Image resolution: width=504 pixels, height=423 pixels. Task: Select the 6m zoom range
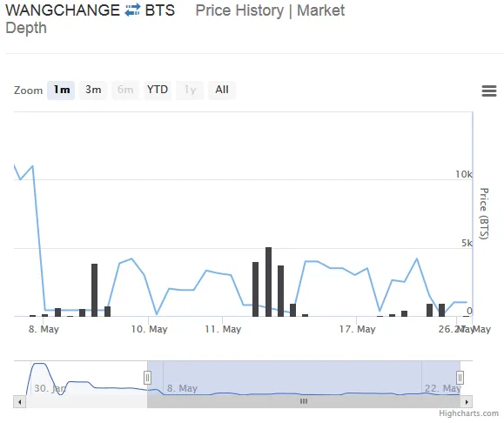tap(125, 90)
